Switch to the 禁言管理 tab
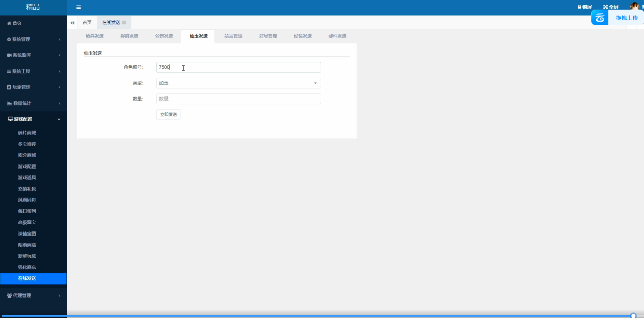Screen dimensions: 644x318 click(x=233, y=36)
